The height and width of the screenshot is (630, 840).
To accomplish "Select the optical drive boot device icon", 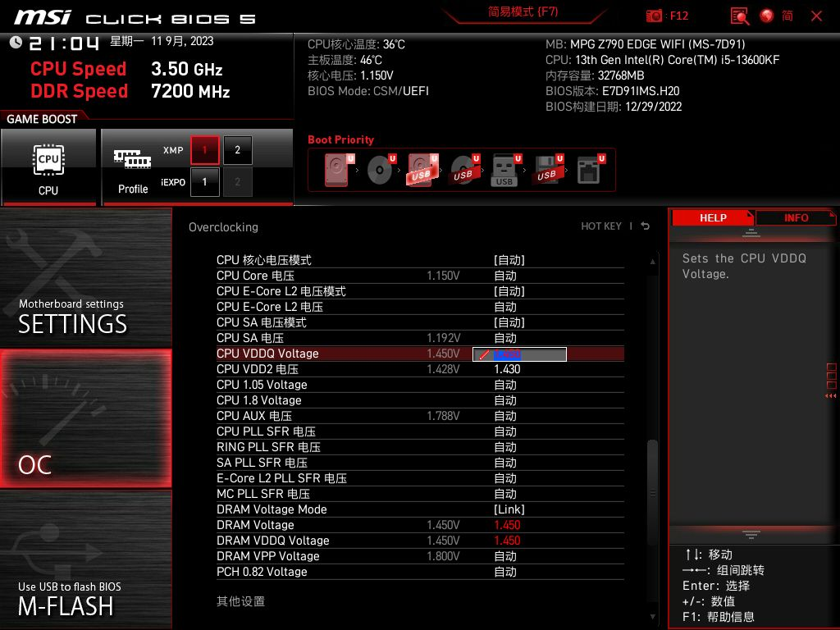I will [381, 169].
